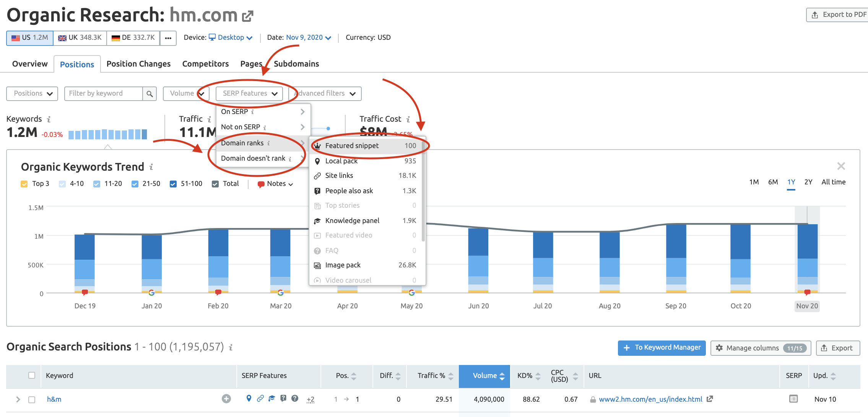Open the Advanced filters dropdown
The height and width of the screenshot is (417, 868).
coord(325,94)
